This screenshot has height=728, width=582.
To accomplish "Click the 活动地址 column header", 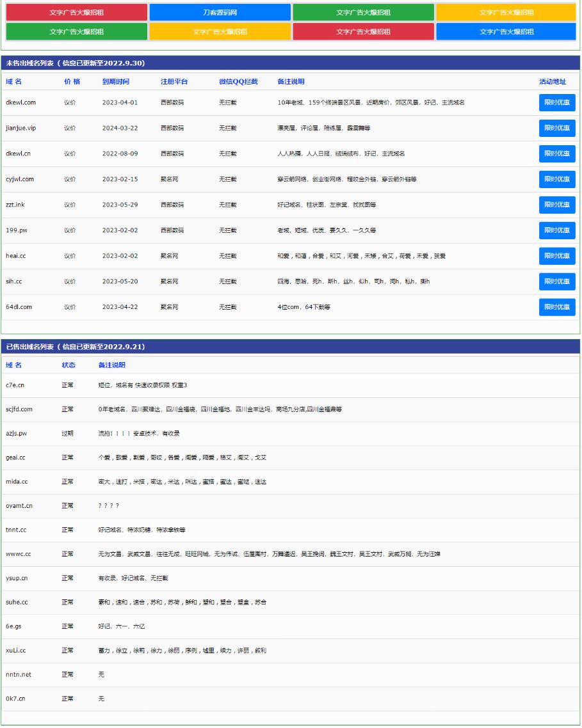I will (x=552, y=82).
